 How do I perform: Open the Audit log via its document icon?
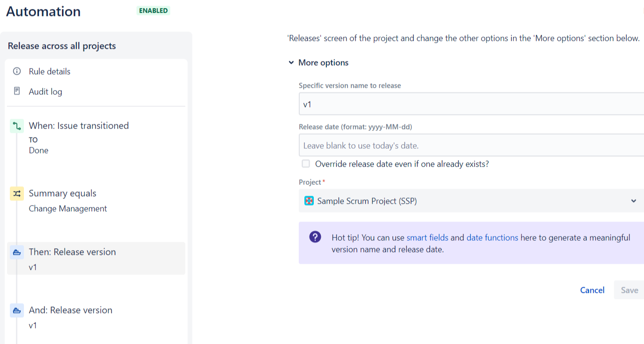16,91
